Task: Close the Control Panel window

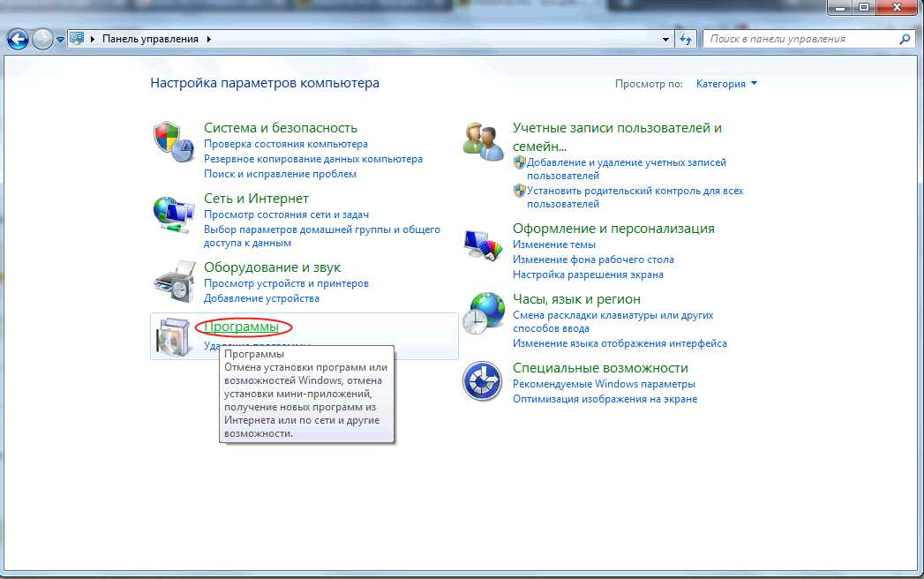Action: point(897,7)
